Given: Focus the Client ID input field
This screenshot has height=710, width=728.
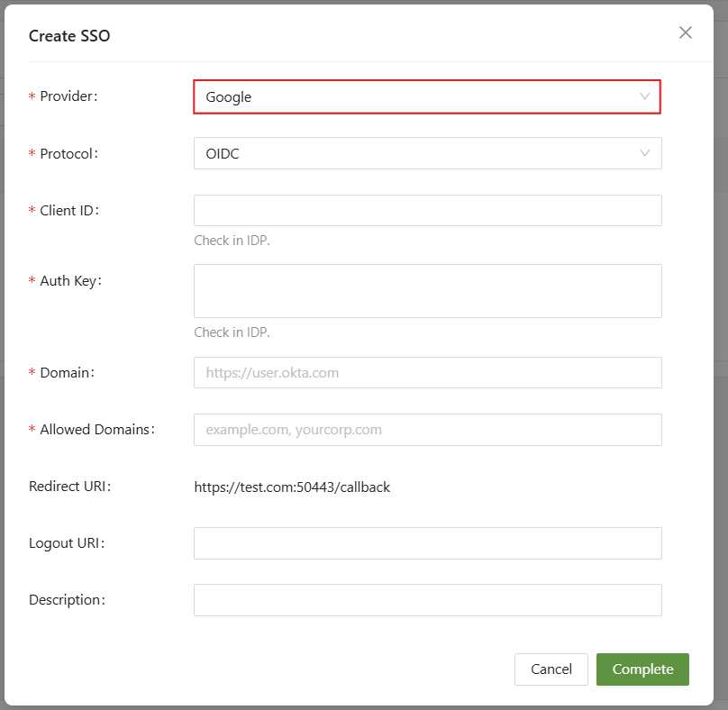Looking at the screenshot, I should click(427, 210).
